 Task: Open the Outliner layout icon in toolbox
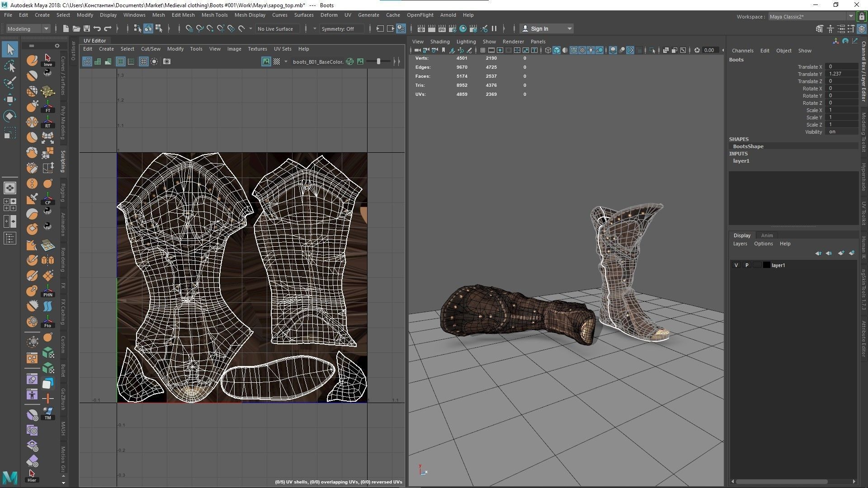pos(10,238)
